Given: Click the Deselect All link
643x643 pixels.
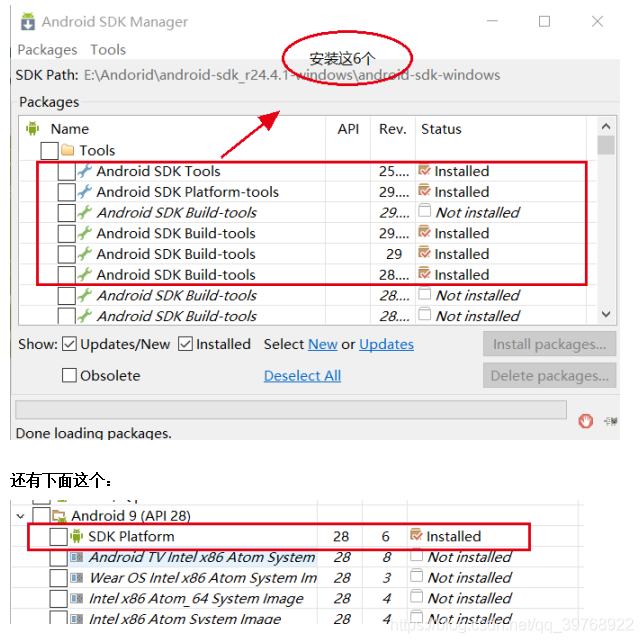Looking at the screenshot, I should coord(302,375).
